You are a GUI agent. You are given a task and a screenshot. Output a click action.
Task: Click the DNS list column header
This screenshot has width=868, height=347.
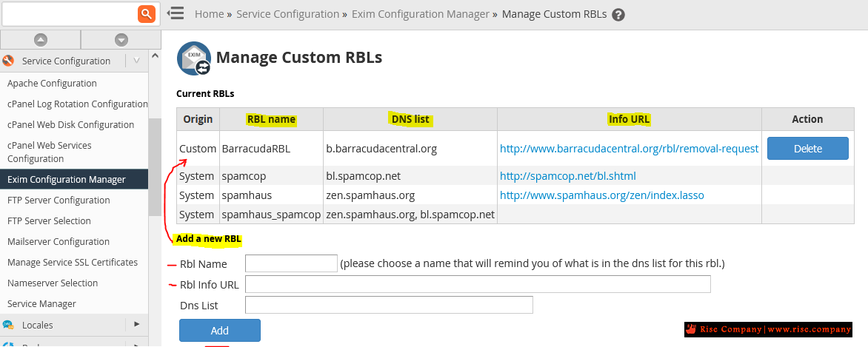coord(410,119)
